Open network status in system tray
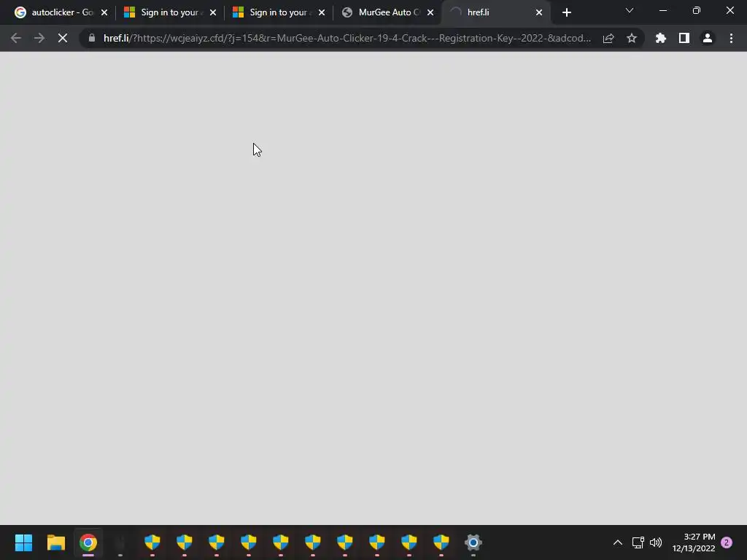Viewport: 747px width, 560px height. 638,542
